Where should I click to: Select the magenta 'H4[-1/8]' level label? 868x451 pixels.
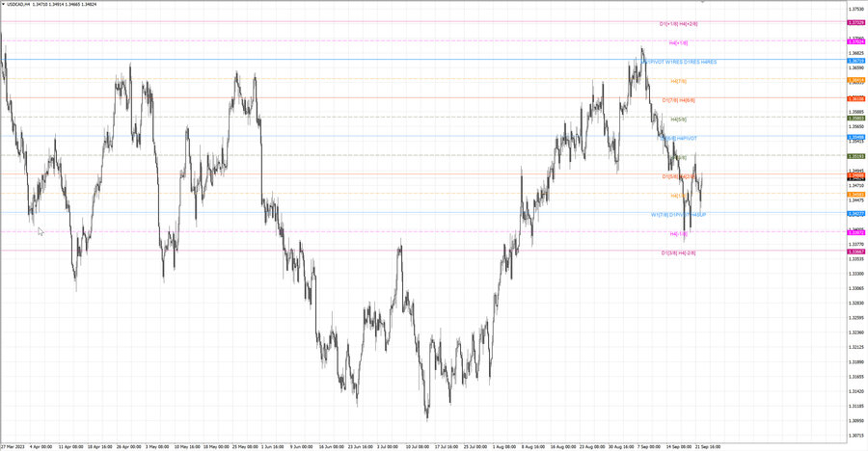tap(678, 234)
